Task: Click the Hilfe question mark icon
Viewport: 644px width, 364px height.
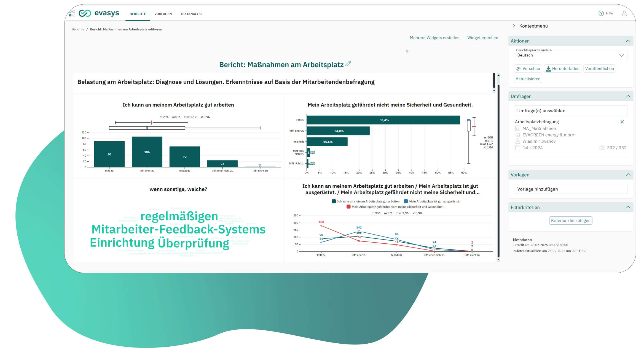Action: pos(601,13)
